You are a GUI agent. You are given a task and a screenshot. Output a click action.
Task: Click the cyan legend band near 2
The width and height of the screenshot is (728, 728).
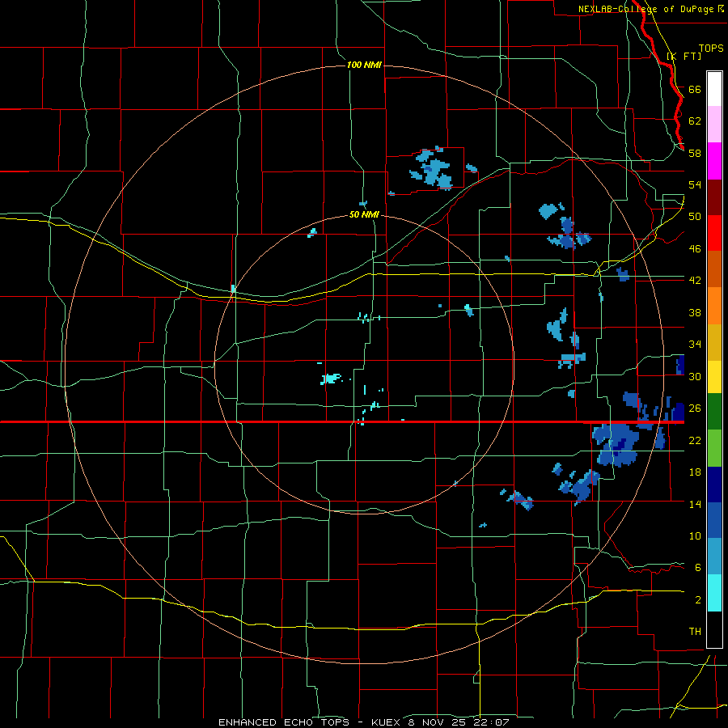[714, 593]
